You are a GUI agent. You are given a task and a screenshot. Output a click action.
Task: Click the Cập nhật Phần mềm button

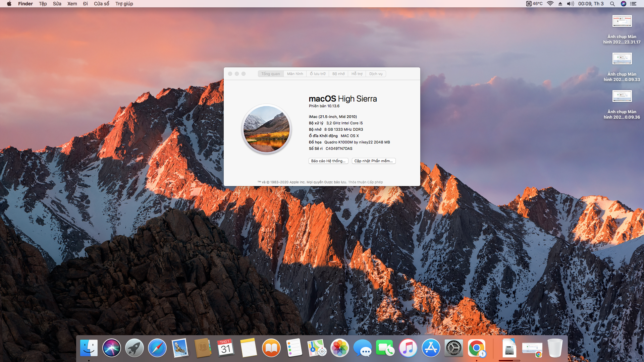pos(373,161)
